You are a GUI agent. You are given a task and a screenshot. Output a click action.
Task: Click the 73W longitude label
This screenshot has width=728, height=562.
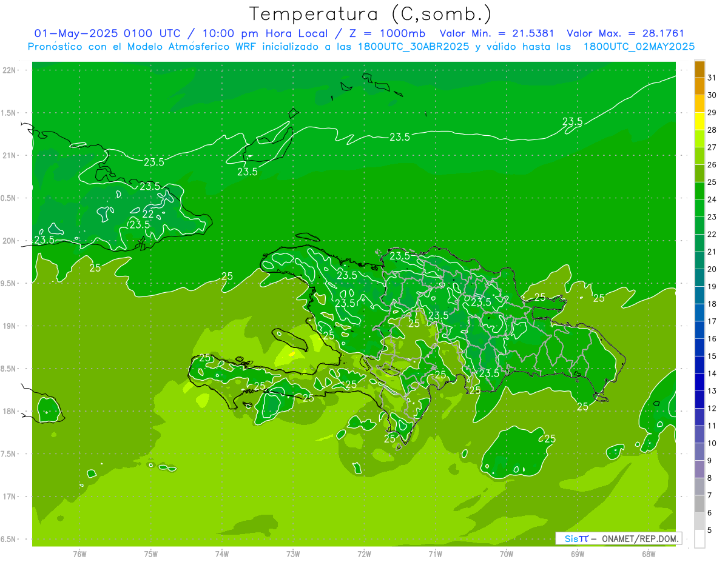point(293,554)
